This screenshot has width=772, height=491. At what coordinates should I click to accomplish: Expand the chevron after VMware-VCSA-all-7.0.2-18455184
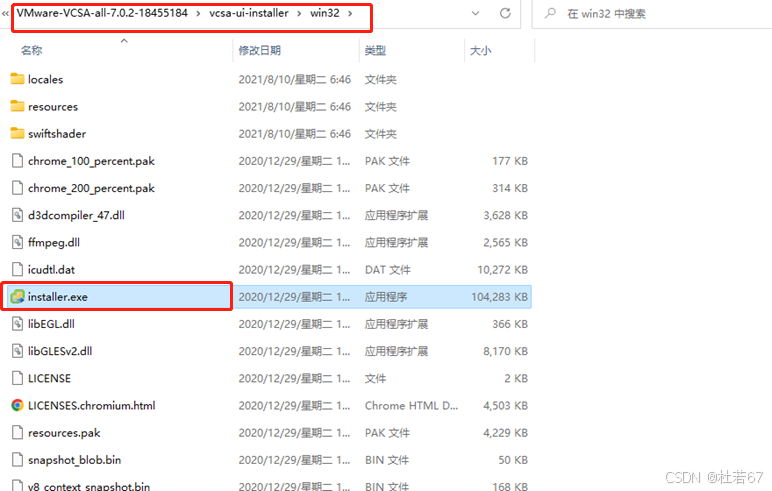pyautogui.click(x=198, y=13)
